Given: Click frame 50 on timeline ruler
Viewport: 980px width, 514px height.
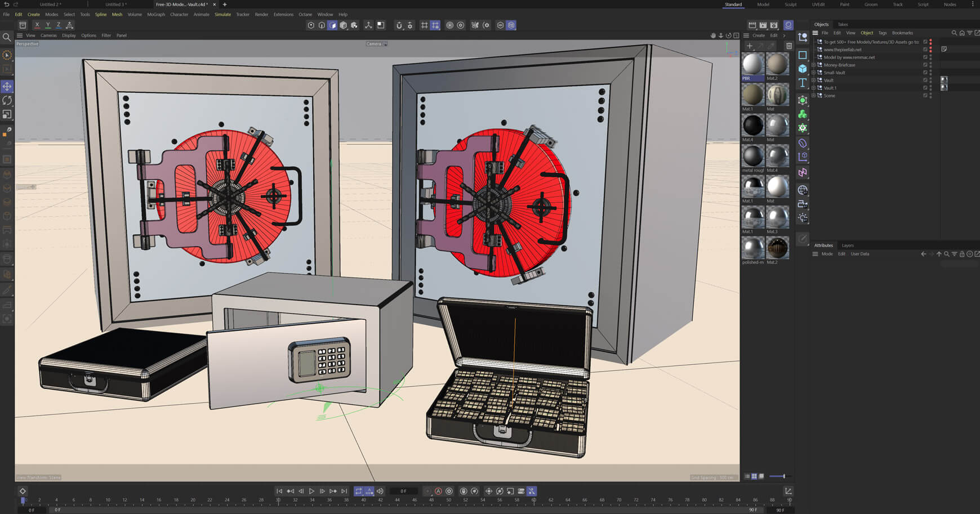Looking at the screenshot, I should 448,500.
